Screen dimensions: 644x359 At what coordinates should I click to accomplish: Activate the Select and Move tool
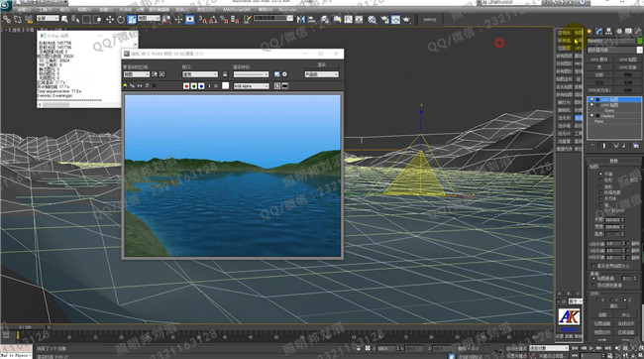click(110, 19)
